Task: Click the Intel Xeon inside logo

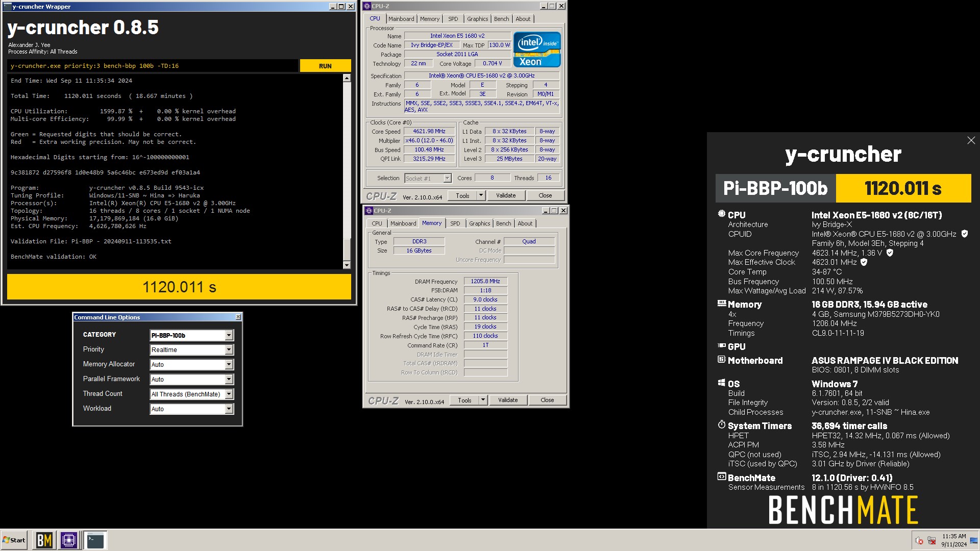Action: pyautogui.click(x=537, y=49)
